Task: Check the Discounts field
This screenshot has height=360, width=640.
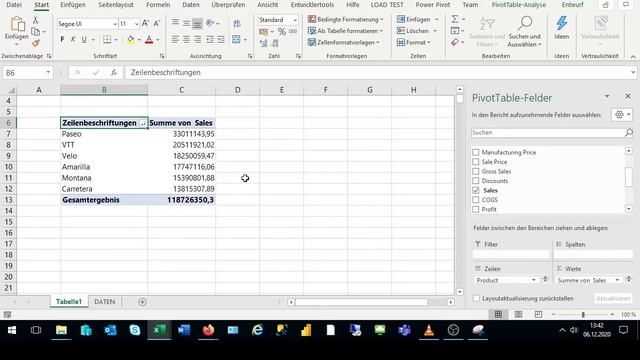Action: [x=476, y=181]
